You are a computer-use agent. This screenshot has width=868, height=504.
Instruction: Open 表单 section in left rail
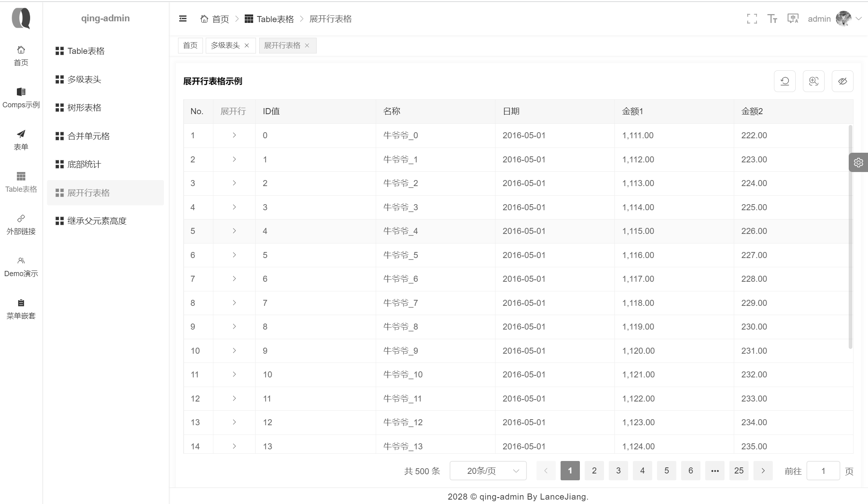[x=21, y=140]
